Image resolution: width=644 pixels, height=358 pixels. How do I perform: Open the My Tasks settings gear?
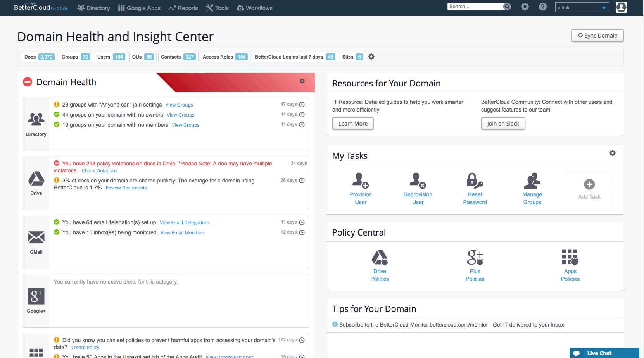coord(613,153)
